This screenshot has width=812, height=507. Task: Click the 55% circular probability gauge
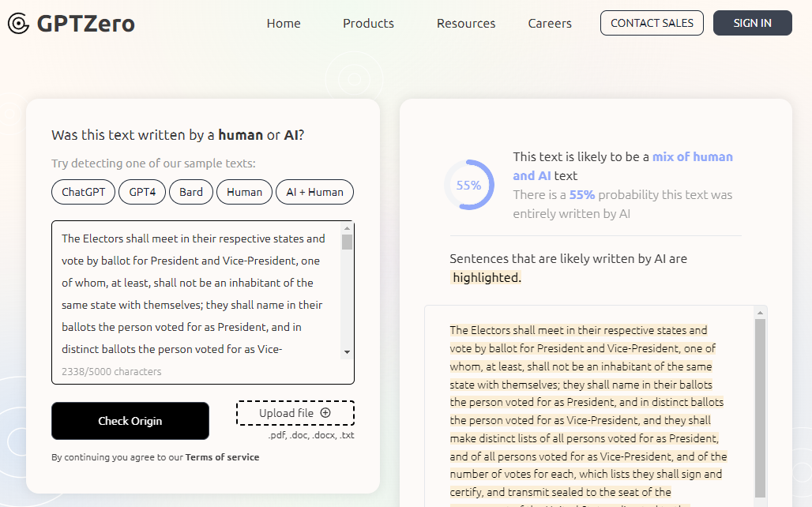click(x=469, y=185)
